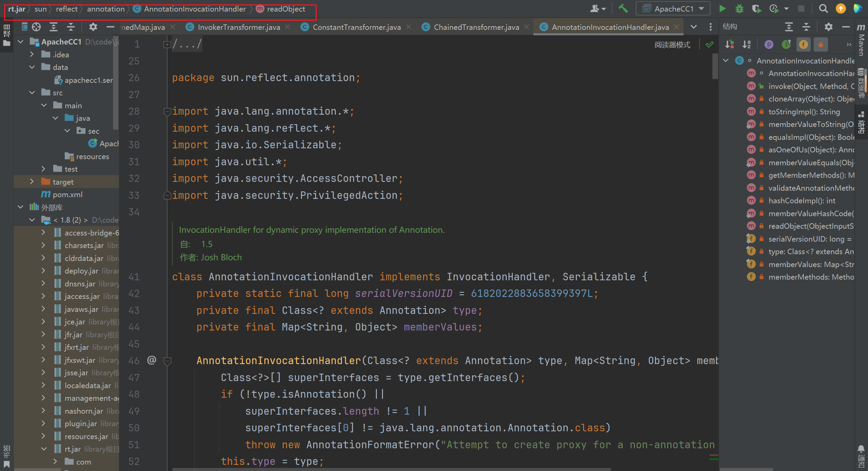Open the ApacheCC1 run configuration dropdown
This screenshot has height=471, width=868.
pos(673,9)
